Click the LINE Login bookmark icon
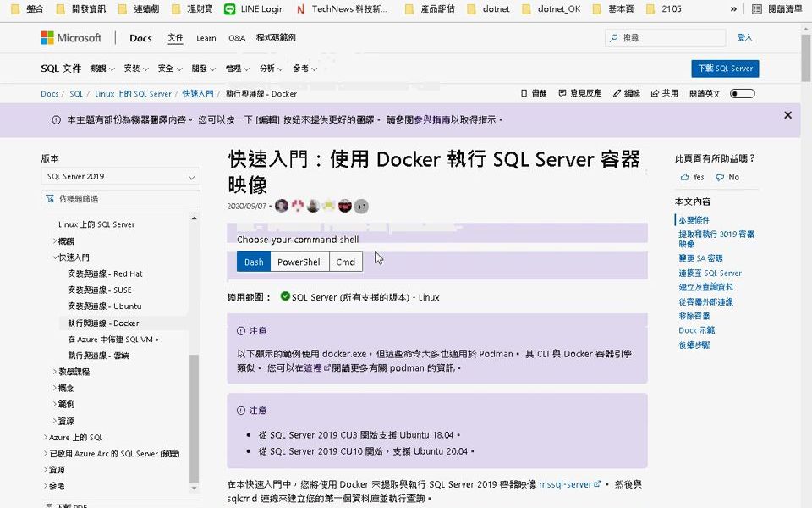The image size is (812, 508). (x=230, y=9)
